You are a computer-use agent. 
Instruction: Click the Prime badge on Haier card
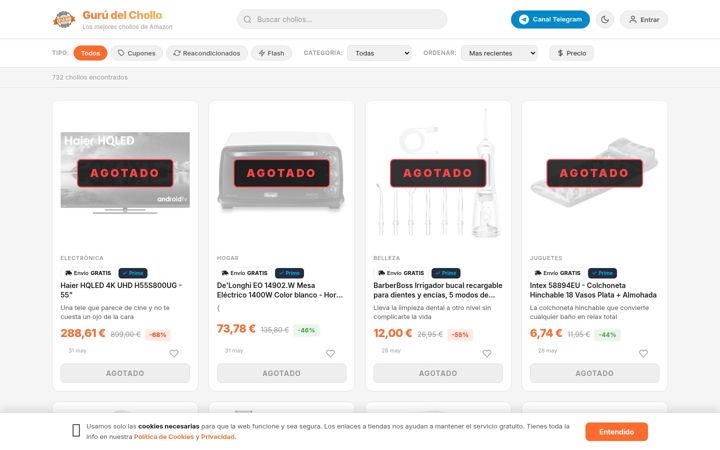[x=133, y=273]
